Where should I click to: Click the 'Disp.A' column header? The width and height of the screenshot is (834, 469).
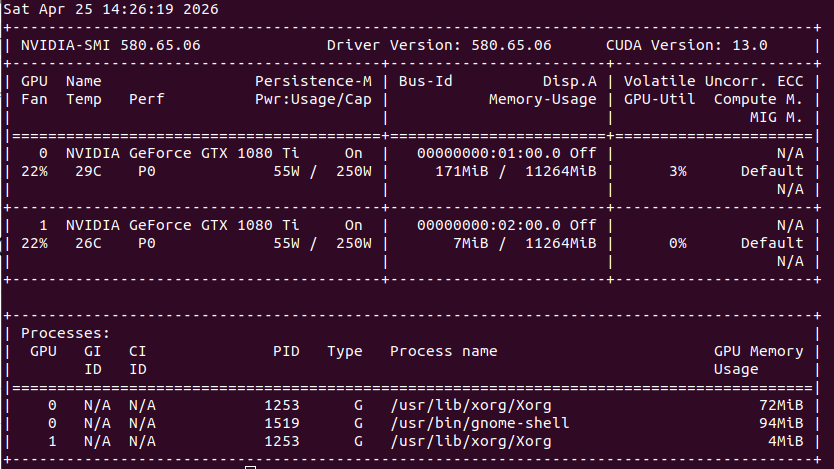point(570,81)
